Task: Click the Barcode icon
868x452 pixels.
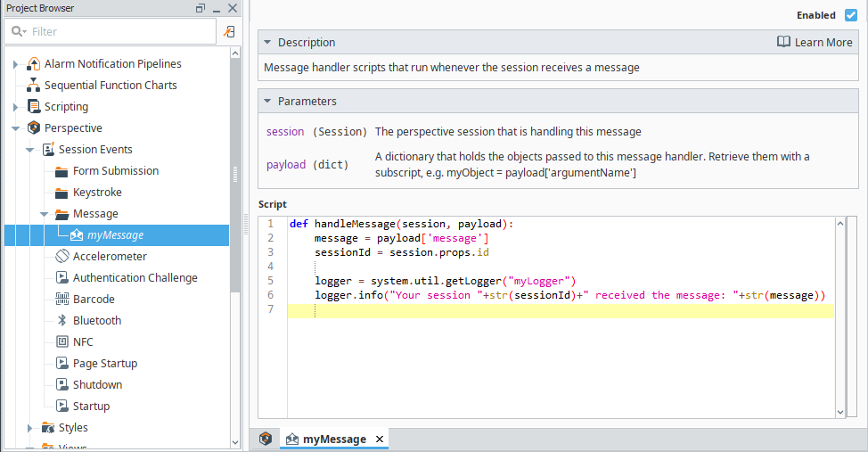Action: (62, 300)
